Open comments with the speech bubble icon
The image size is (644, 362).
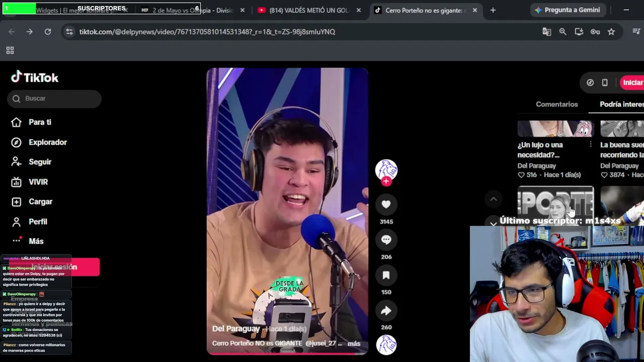coord(386,240)
